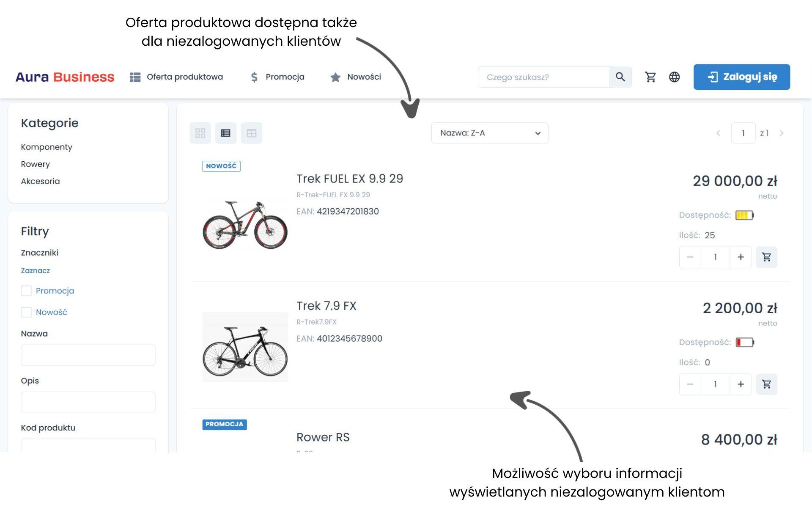Switch to list view

click(226, 133)
